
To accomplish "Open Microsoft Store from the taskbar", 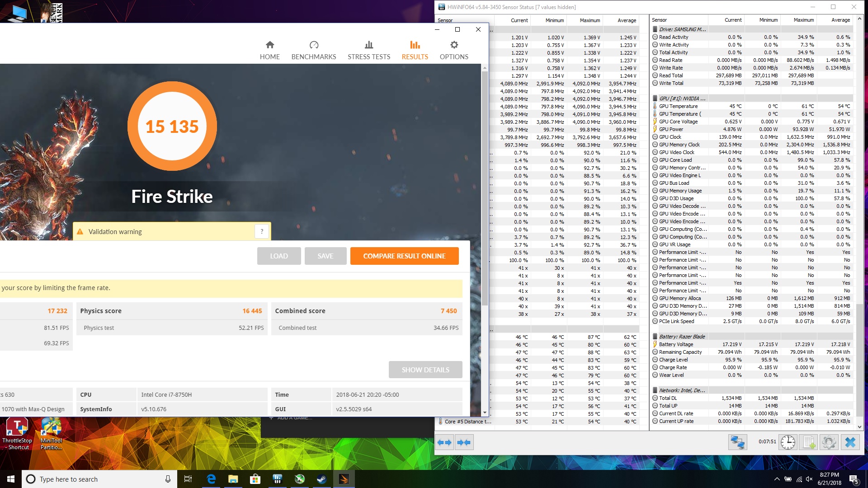I will pos(255,479).
